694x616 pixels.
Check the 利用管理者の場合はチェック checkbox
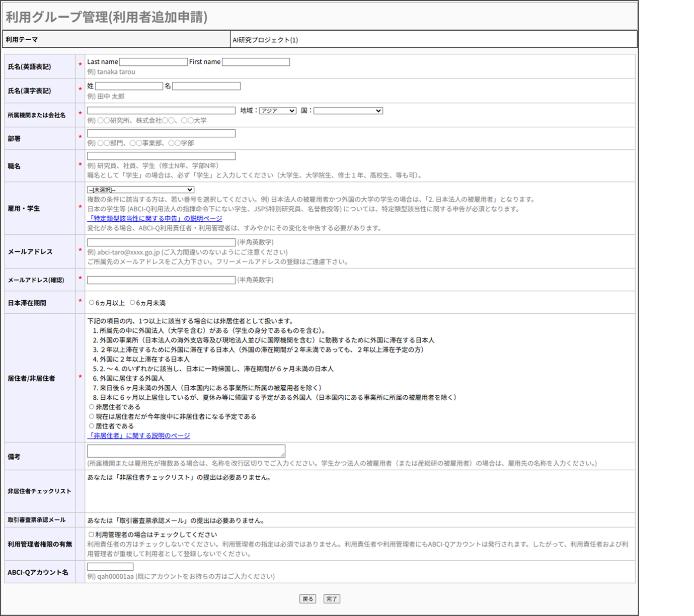pos(91,535)
